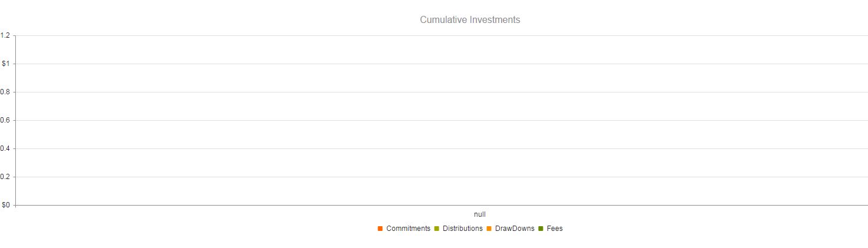Select the 0.4 y-axis tick label
This screenshot has height=248, width=868.
tap(5, 148)
